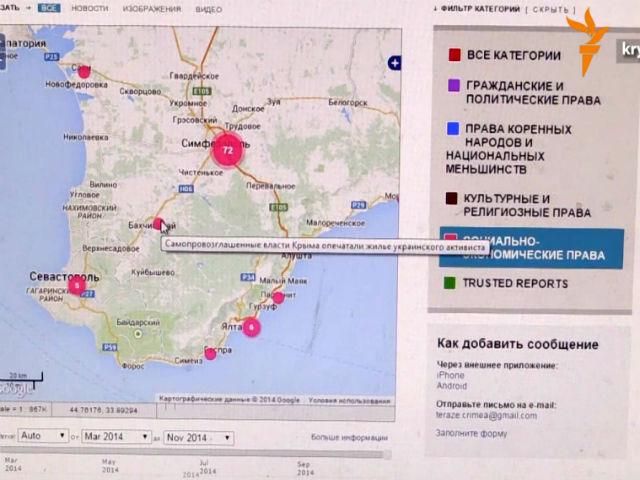Click the May 2014 timeline label

point(109,466)
